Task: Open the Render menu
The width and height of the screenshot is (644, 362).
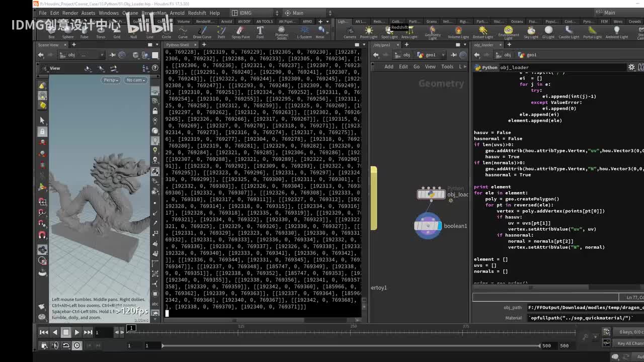Action: coord(70,13)
